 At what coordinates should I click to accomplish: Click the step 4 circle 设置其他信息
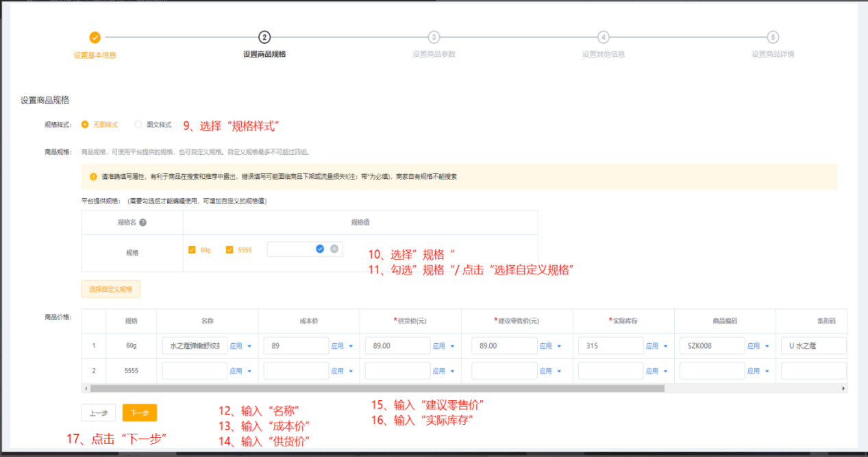(x=603, y=37)
